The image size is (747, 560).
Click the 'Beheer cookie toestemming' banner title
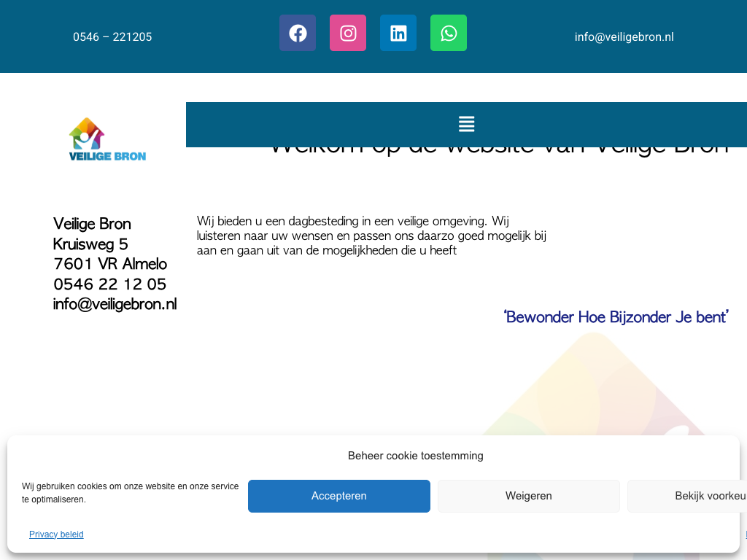pos(415,456)
